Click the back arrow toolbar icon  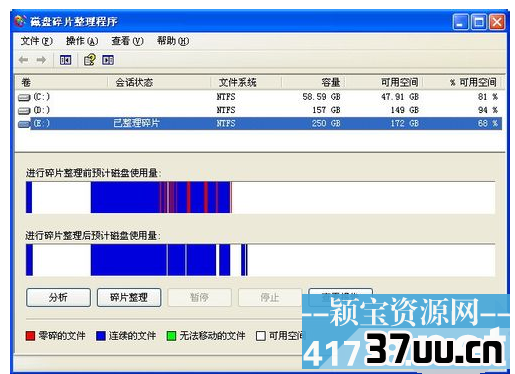click(x=23, y=60)
